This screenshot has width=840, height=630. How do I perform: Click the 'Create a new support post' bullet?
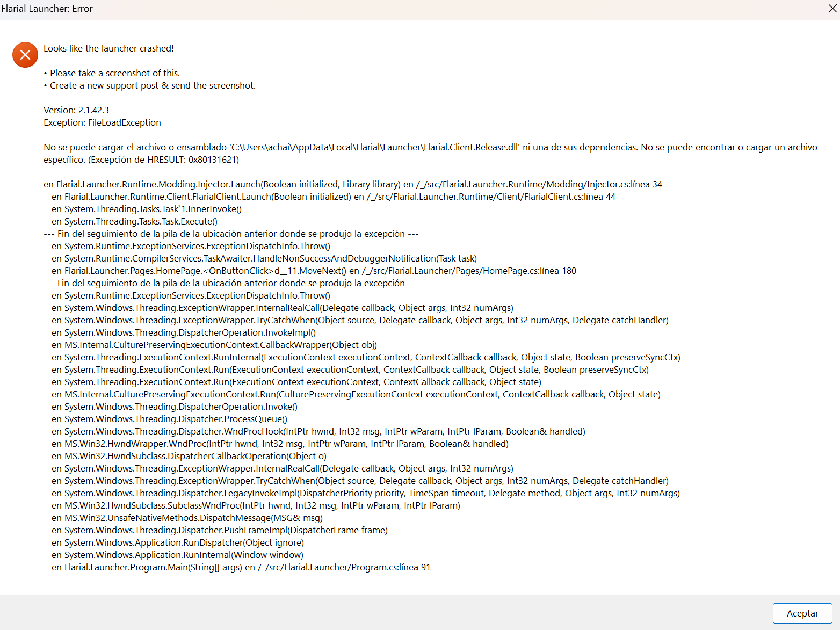(x=149, y=85)
